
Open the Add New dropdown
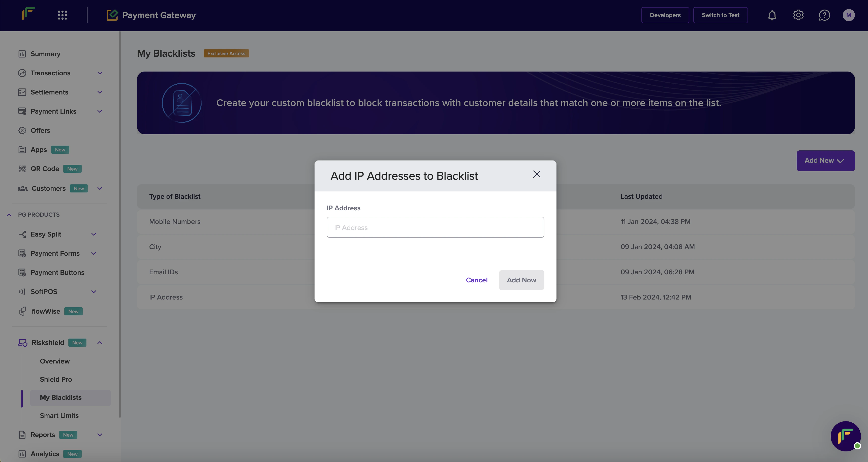825,161
